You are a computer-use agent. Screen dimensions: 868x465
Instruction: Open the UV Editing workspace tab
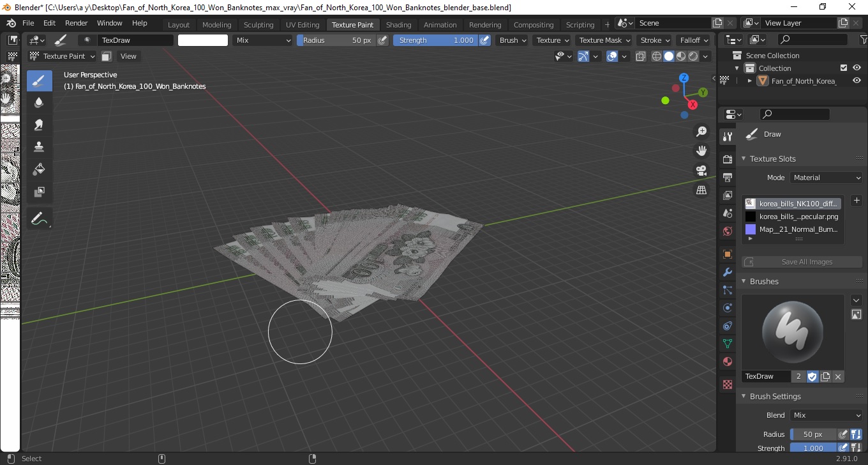pyautogui.click(x=303, y=25)
